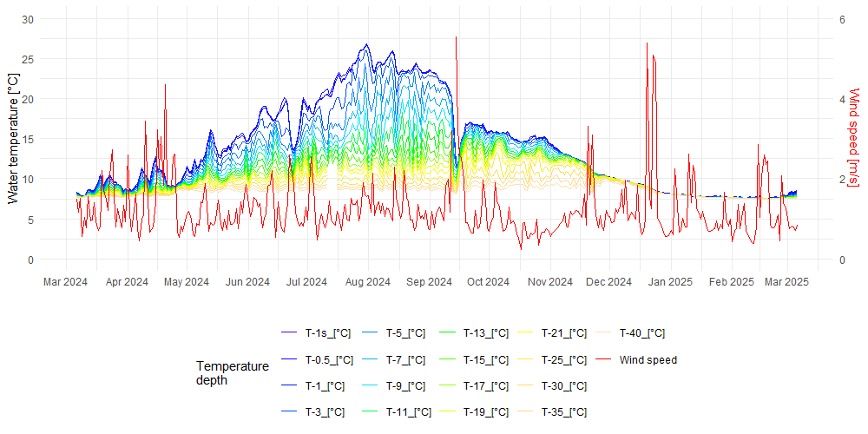
Task: Click the red Wind speed [m/s] axis title
Action: tap(853, 137)
